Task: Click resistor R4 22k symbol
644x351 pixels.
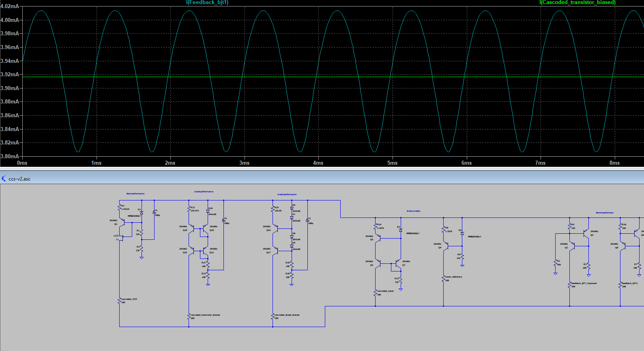Action: (x=142, y=248)
